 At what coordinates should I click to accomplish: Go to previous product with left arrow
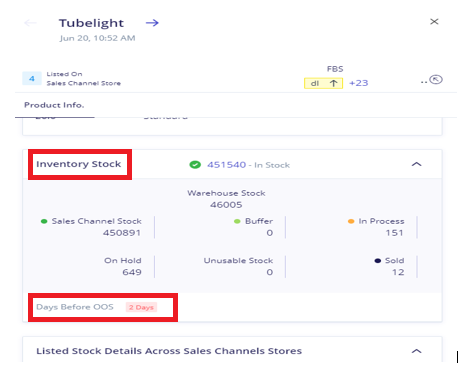pos(30,23)
